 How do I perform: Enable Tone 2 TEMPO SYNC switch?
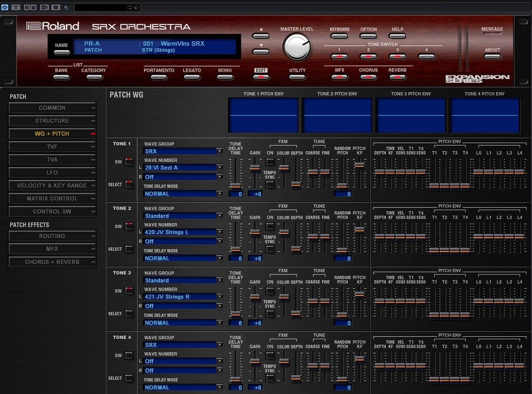tap(270, 249)
